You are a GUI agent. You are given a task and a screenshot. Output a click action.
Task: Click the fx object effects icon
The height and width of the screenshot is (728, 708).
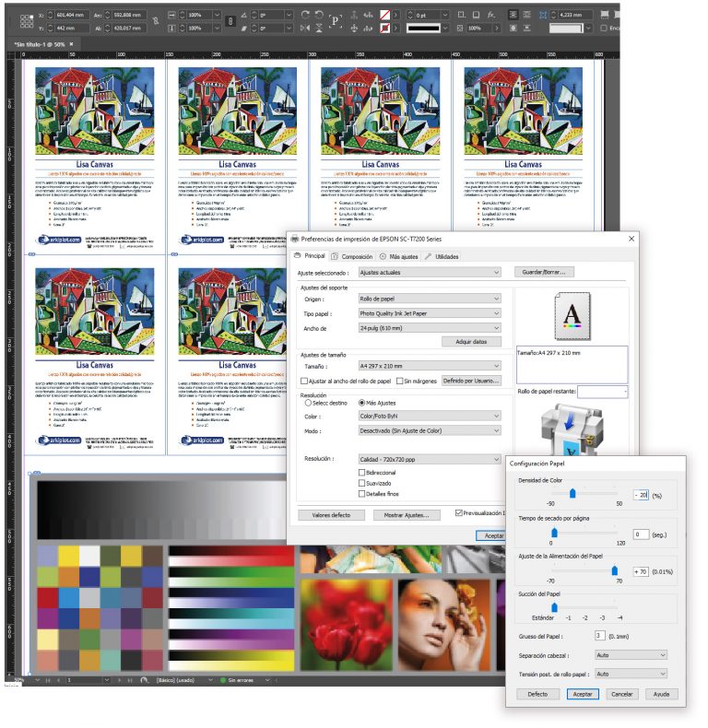(491, 15)
